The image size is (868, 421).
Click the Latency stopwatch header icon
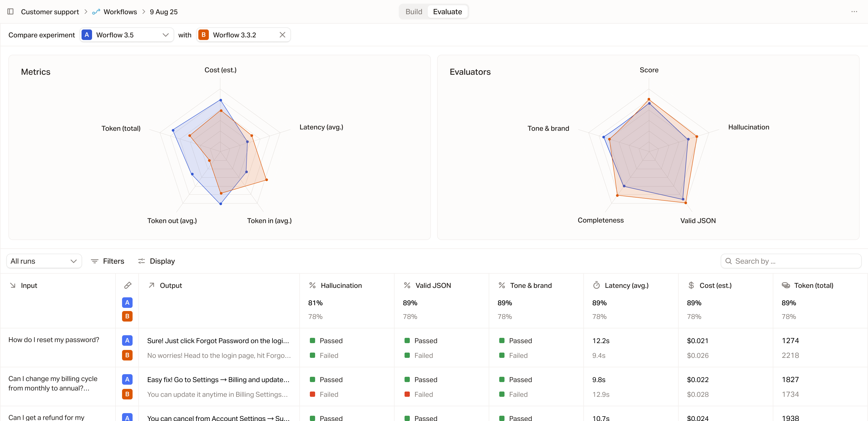(596, 285)
